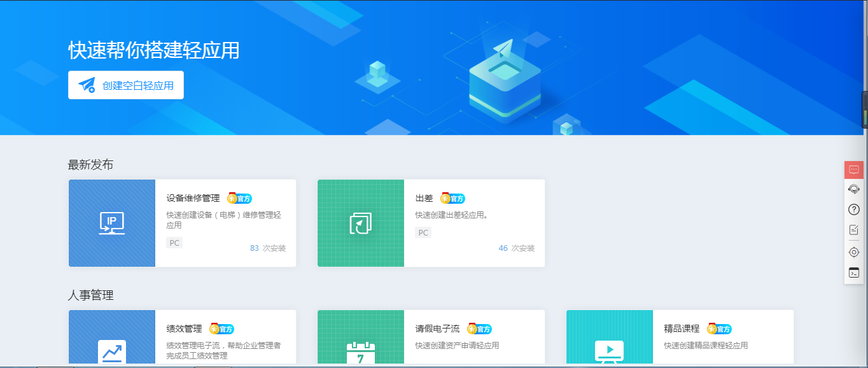This screenshot has width=868, height=368.
Task: Open the 出差 template title
Action: click(424, 198)
